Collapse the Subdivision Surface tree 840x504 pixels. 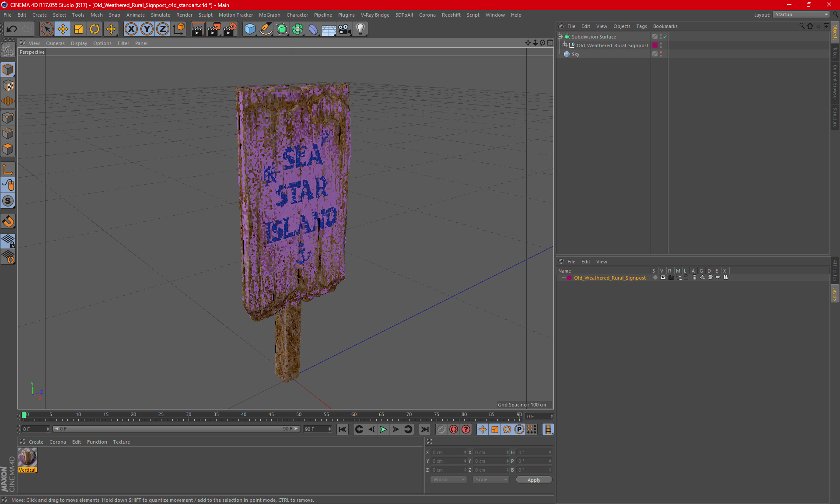click(560, 37)
